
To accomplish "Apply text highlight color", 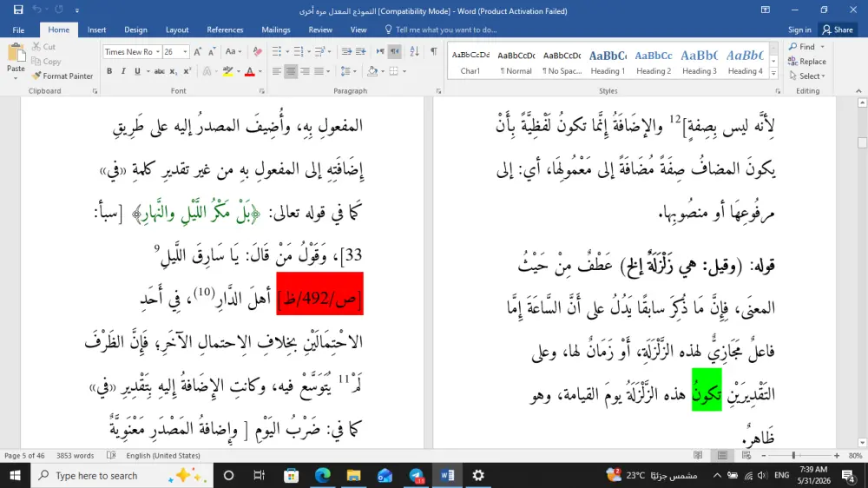I will tap(227, 71).
